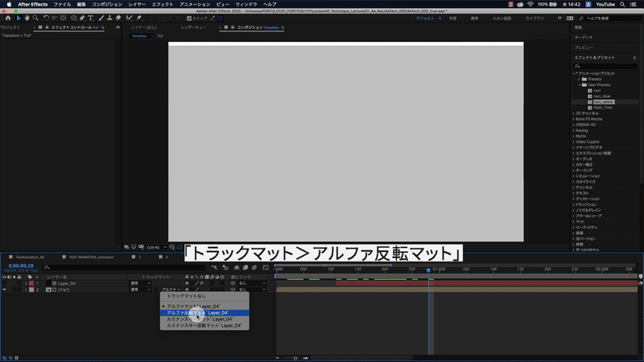Click the Home icon in toolbar
644x362 pixels.
click(x=8, y=18)
